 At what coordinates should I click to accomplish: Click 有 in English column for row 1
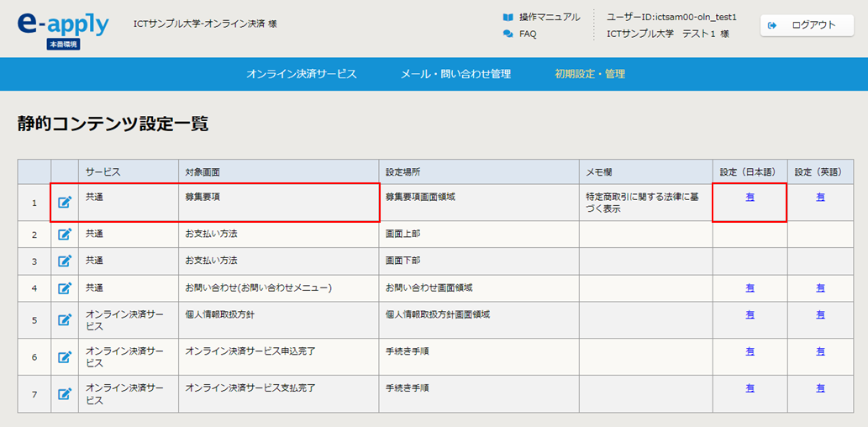click(x=820, y=198)
